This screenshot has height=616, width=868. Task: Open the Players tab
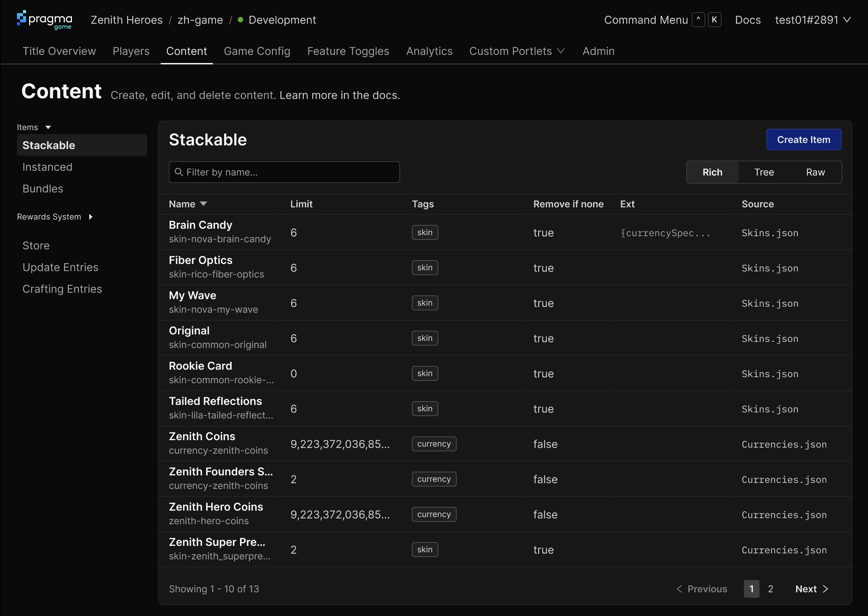click(131, 51)
